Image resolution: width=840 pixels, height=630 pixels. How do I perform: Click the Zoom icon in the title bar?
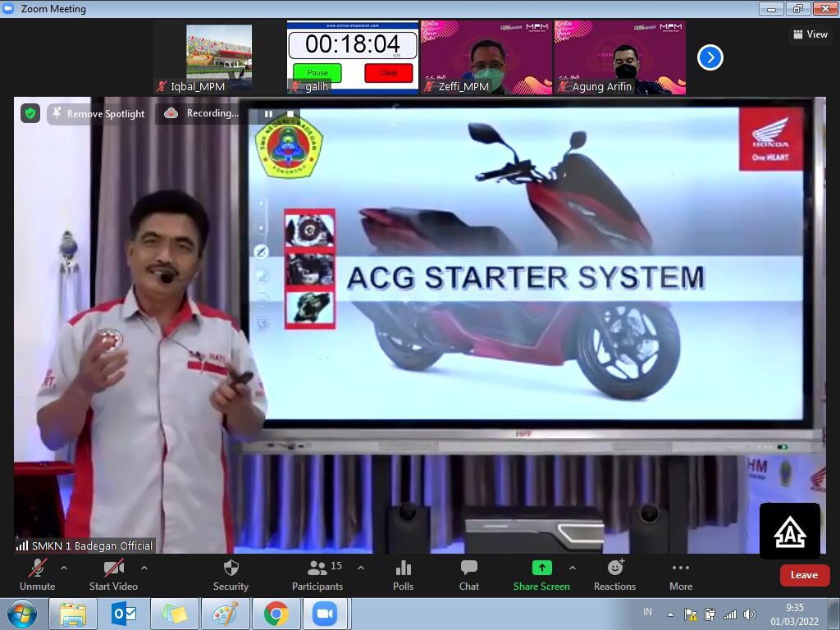pos(8,8)
